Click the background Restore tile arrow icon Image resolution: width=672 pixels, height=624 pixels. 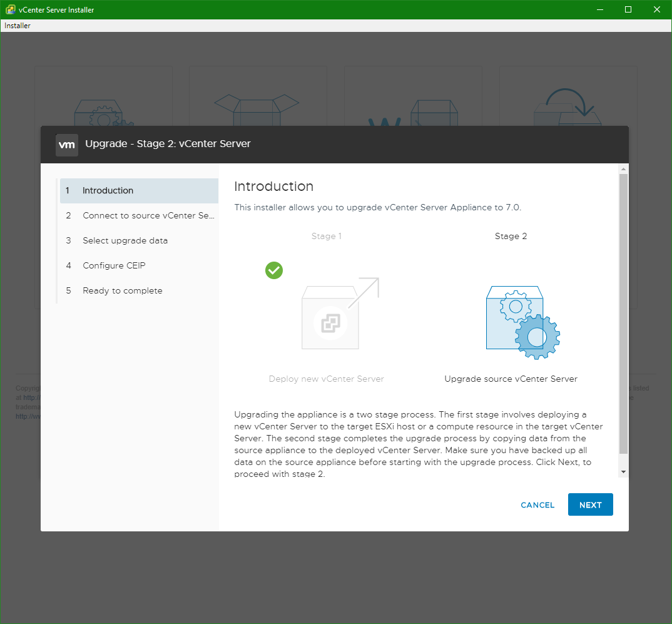pyautogui.click(x=568, y=107)
